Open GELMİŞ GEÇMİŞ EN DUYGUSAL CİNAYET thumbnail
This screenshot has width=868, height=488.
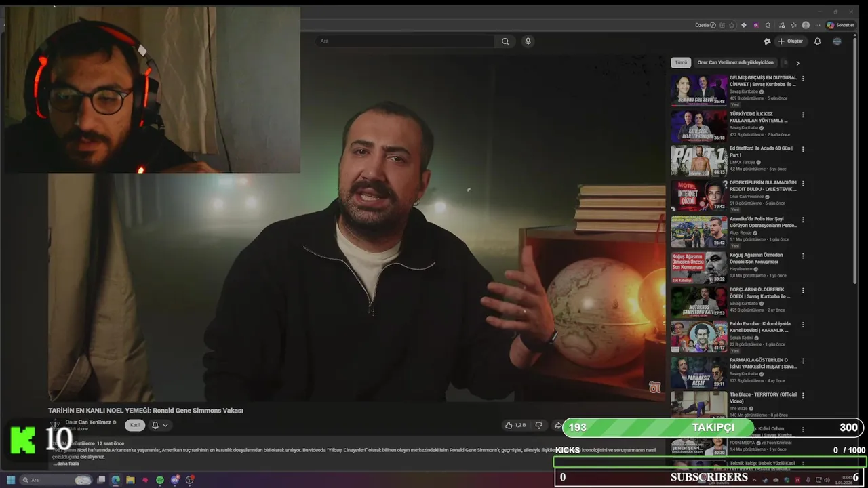tap(698, 90)
